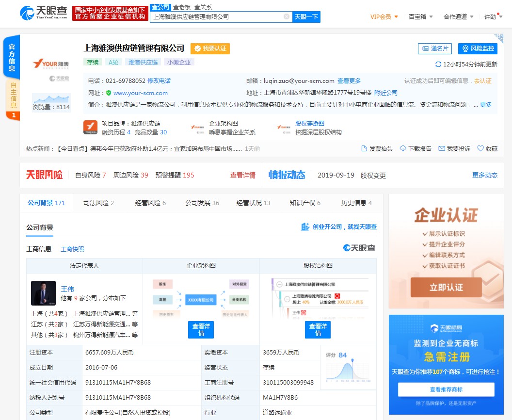Switch to 知识产权 tab

pos(305,203)
